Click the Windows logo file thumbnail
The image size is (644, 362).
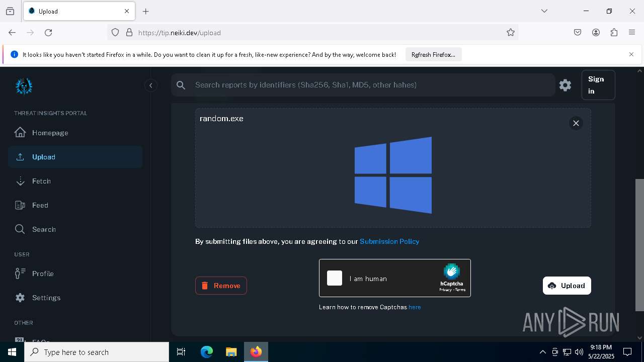click(393, 175)
